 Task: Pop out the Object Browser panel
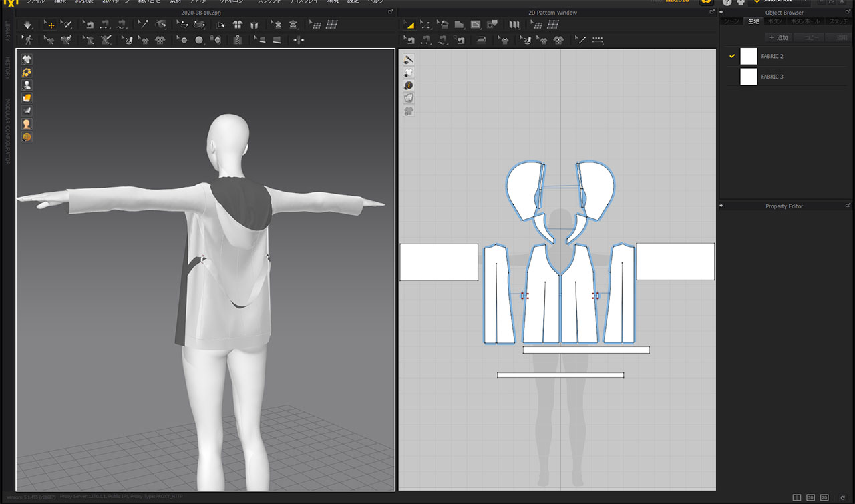[848, 12]
